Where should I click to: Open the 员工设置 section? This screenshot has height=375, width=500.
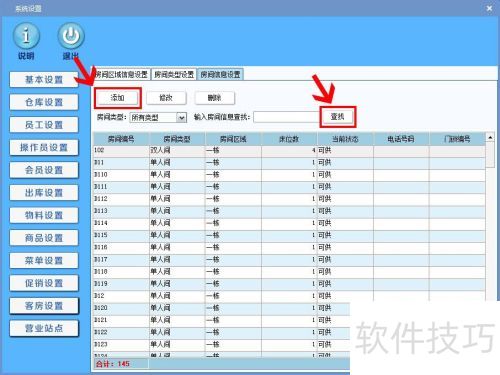(x=44, y=125)
